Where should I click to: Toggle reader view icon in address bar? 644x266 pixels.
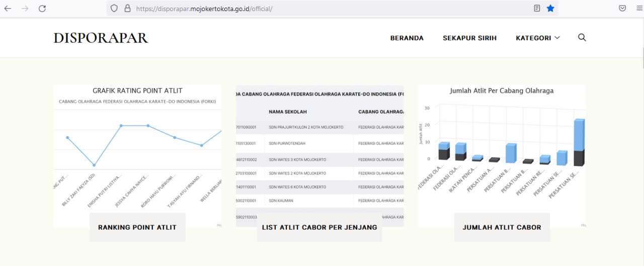click(x=537, y=9)
